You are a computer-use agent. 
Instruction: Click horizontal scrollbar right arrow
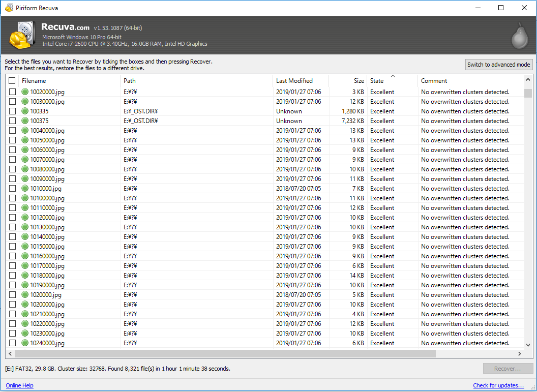coord(520,353)
